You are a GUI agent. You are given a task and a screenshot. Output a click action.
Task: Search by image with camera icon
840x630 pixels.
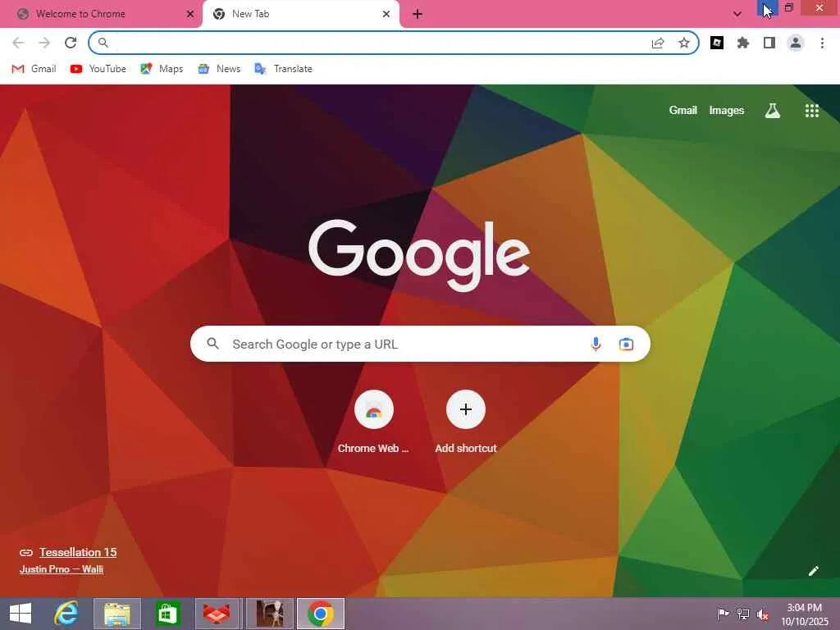point(626,344)
